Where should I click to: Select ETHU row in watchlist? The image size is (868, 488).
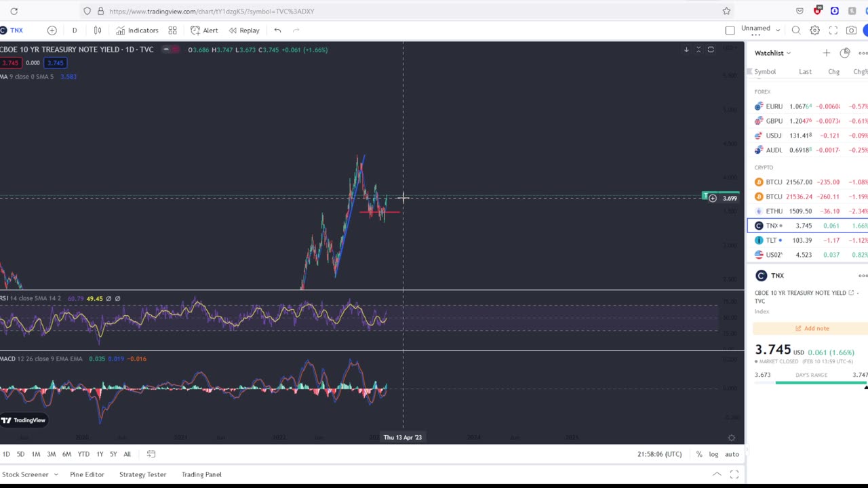[808, 211]
